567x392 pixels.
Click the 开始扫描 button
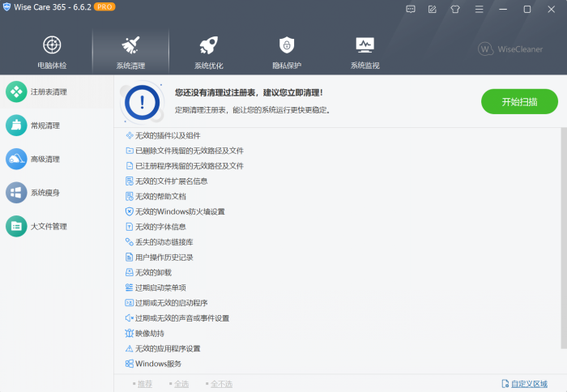(519, 101)
